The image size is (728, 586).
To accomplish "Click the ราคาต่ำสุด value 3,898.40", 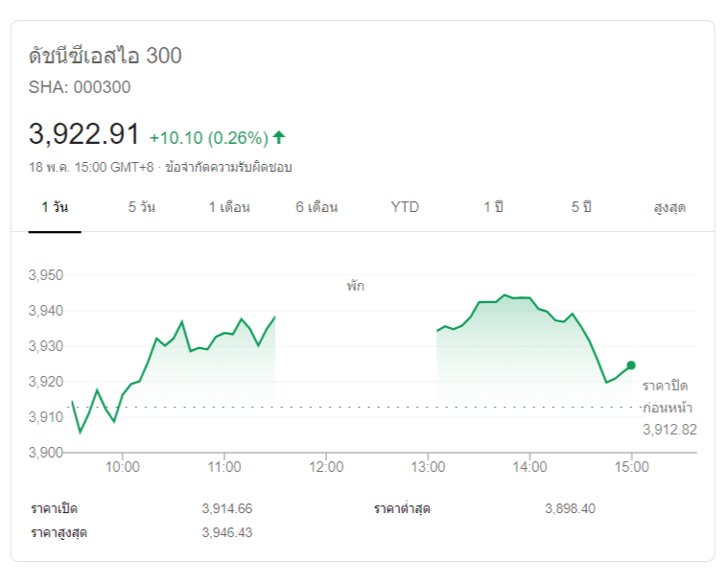I will (570, 508).
